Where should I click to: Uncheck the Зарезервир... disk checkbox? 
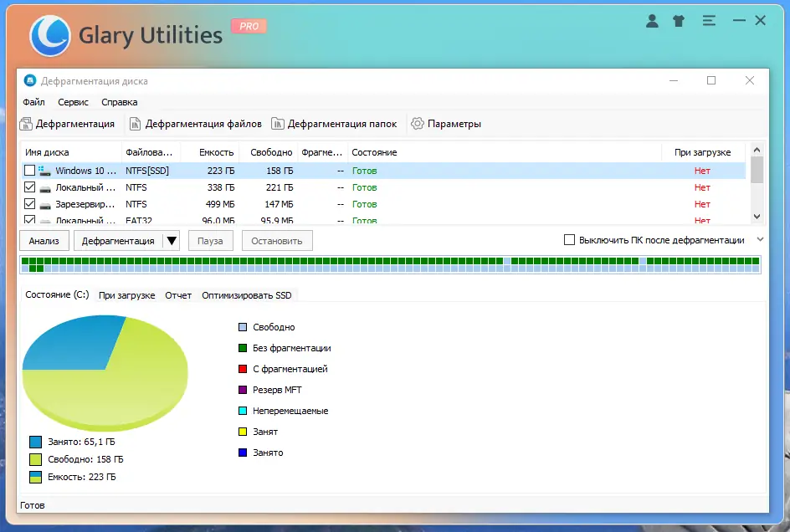[x=30, y=204]
